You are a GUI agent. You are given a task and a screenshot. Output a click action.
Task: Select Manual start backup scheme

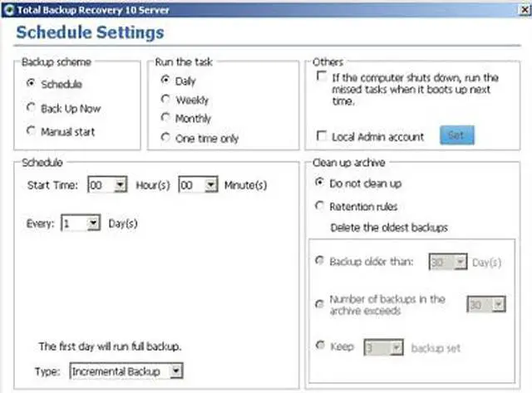(x=32, y=131)
